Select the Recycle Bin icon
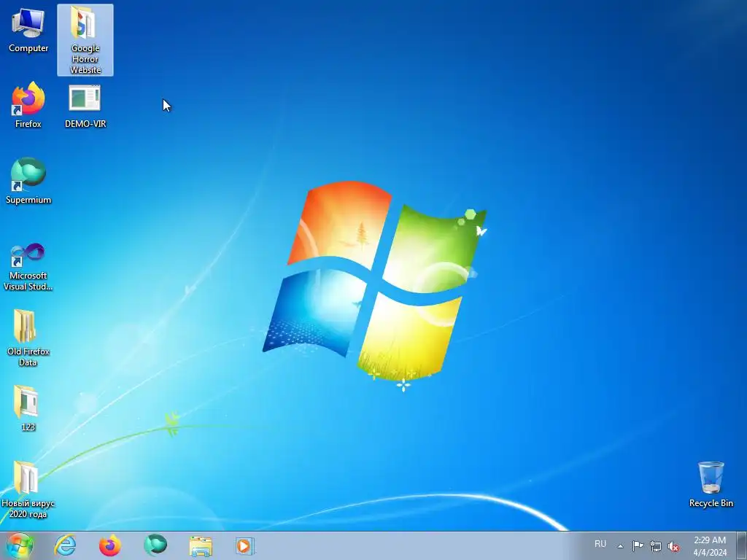This screenshot has width=747, height=560. [x=711, y=485]
